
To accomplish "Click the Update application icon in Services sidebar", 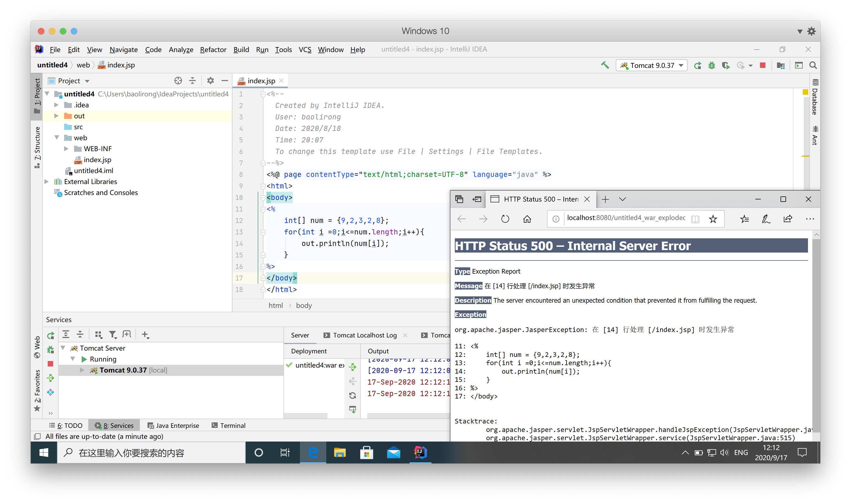I will 51,393.
